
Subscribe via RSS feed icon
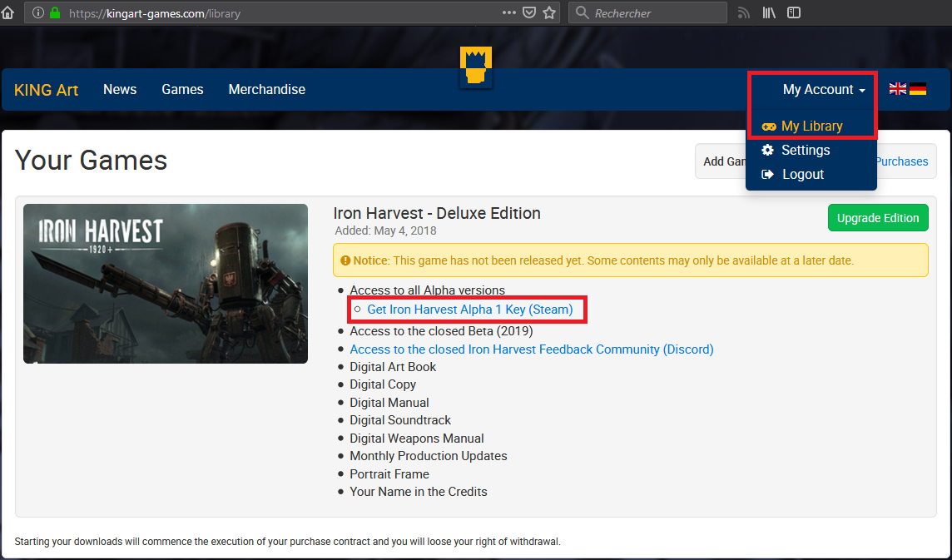[x=744, y=12]
